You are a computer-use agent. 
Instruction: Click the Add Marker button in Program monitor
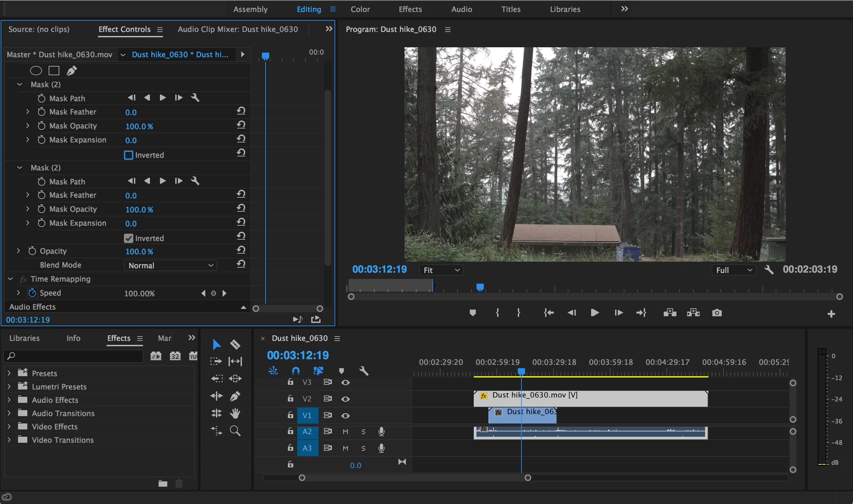(472, 313)
